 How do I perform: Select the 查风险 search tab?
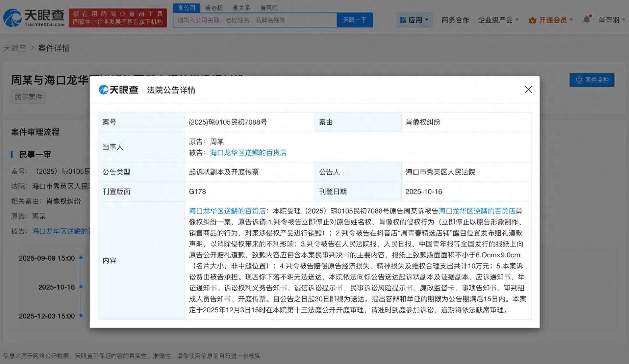click(x=269, y=8)
